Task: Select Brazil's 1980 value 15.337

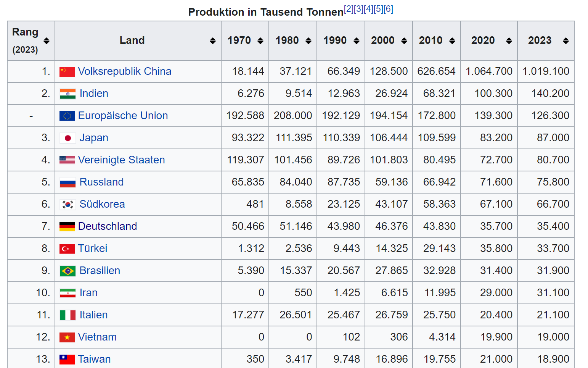Action: click(x=296, y=271)
